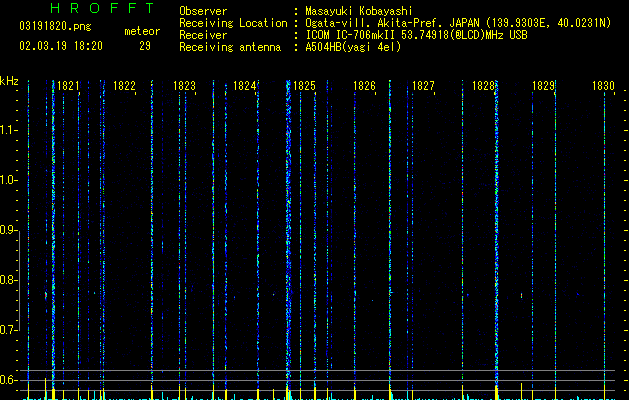
Task: Click location value Ogata-vill. Akita-Pref. JAPAN
Action: click(392, 23)
